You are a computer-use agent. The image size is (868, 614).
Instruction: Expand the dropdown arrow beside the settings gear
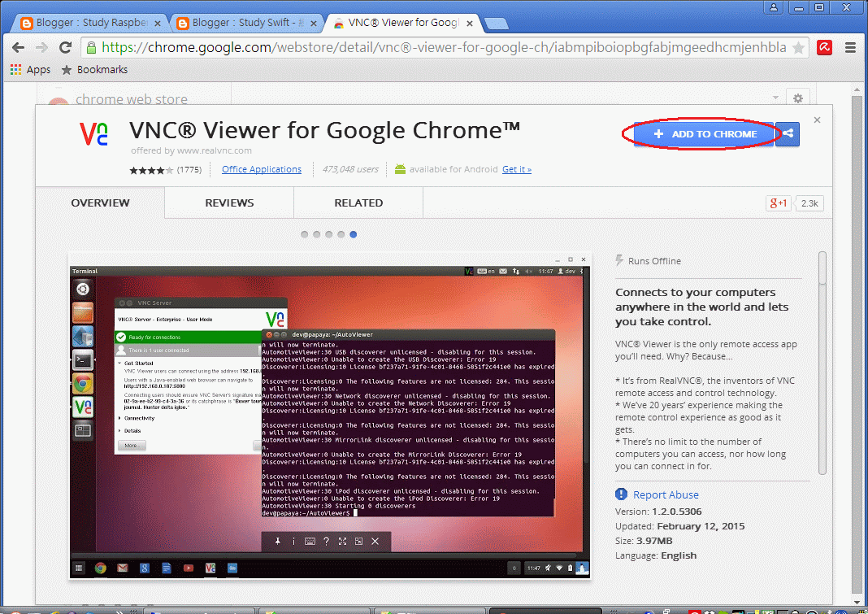[x=775, y=98]
